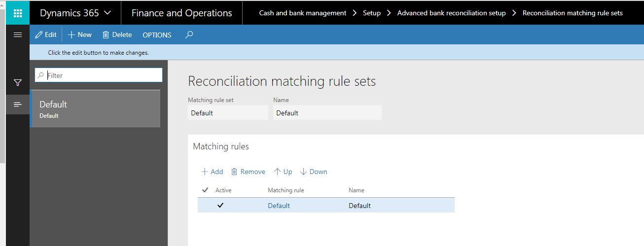Add a new matching rule
Viewport: 644px width, 246px height.
[x=212, y=172]
